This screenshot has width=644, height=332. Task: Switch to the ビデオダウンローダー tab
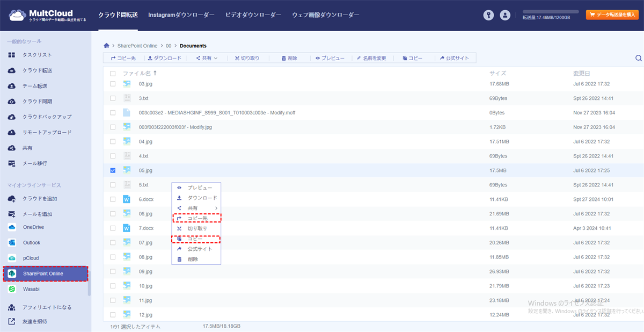253,15
